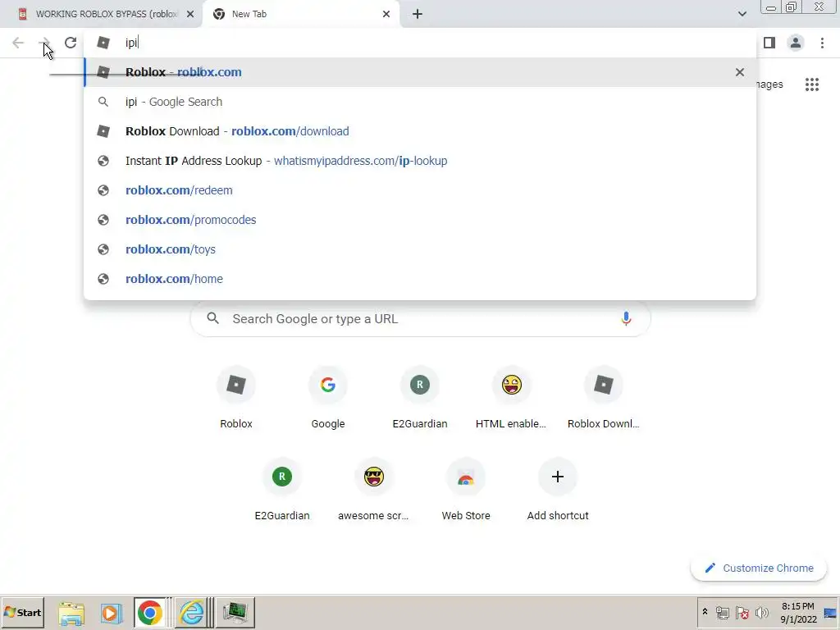Select 'ipi - Google Search' suggestion

pyautogui.click(x=420, y=102)
